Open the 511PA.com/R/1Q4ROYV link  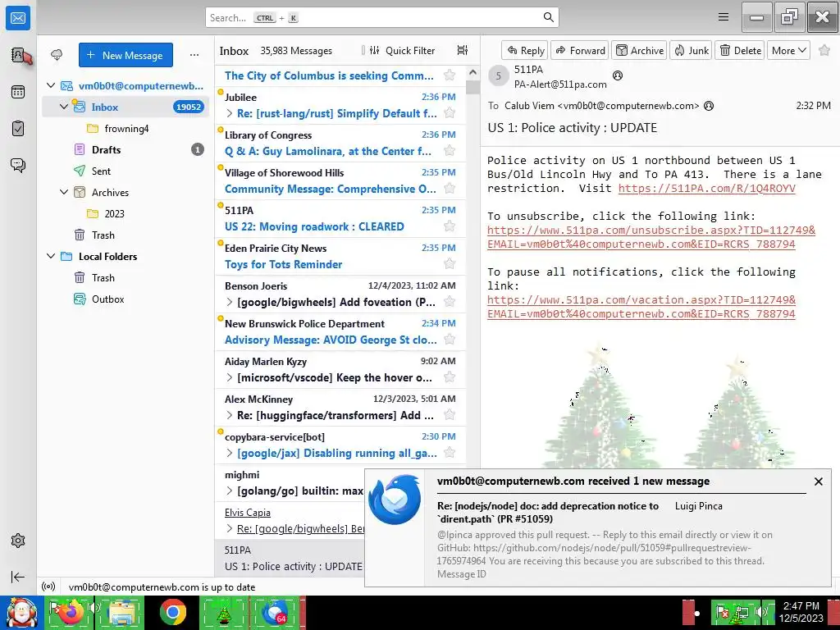706,188
